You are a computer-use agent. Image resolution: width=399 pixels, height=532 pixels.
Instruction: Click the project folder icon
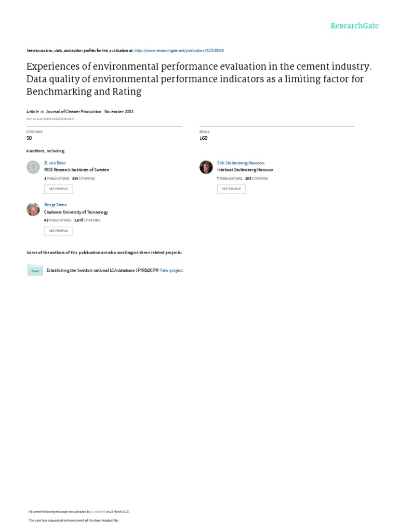click(35, 270)
